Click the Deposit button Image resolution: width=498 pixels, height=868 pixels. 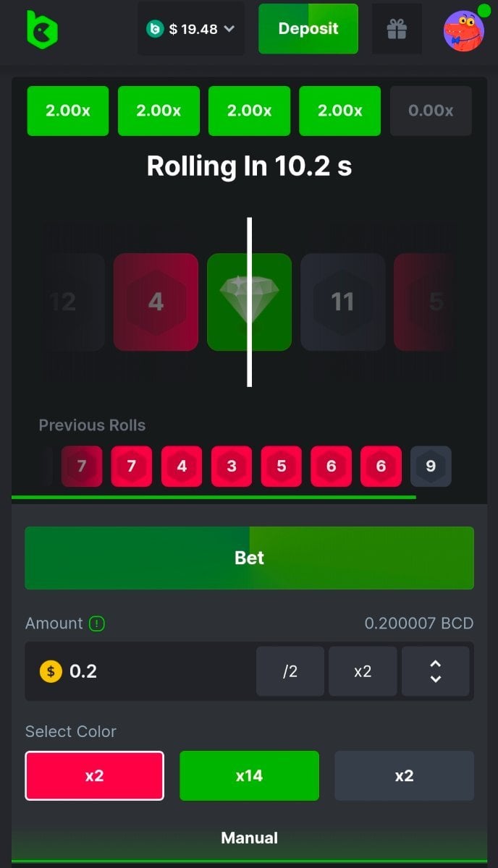click(308, 29)
